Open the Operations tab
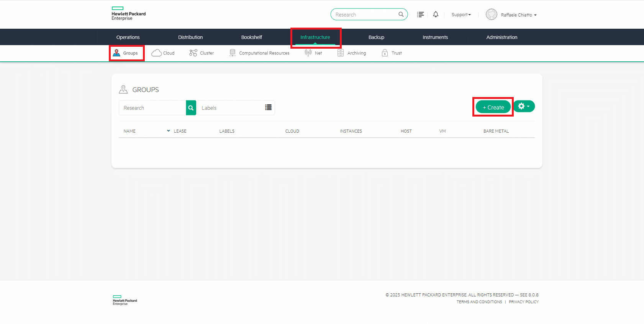This screenshot has width=644, height=324. 128,37
